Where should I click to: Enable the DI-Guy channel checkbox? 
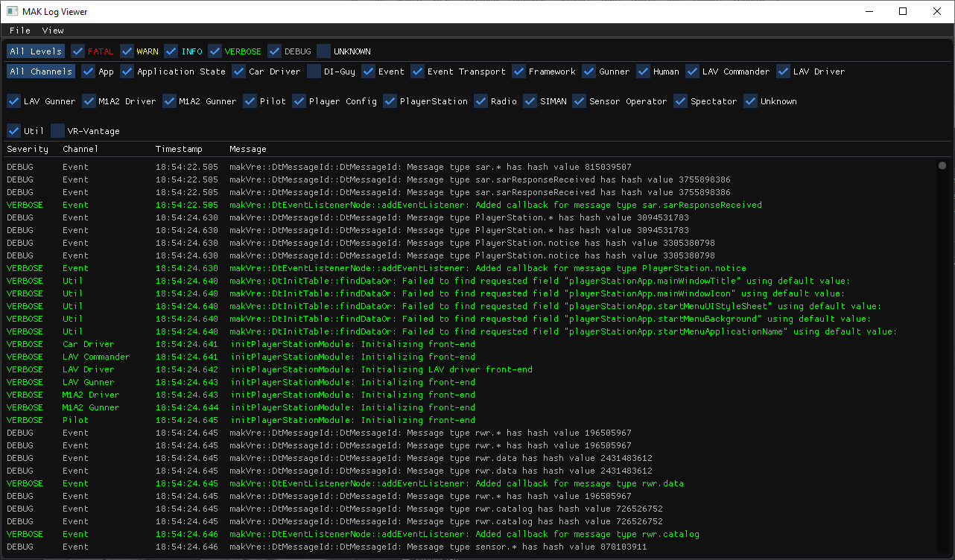314,71
